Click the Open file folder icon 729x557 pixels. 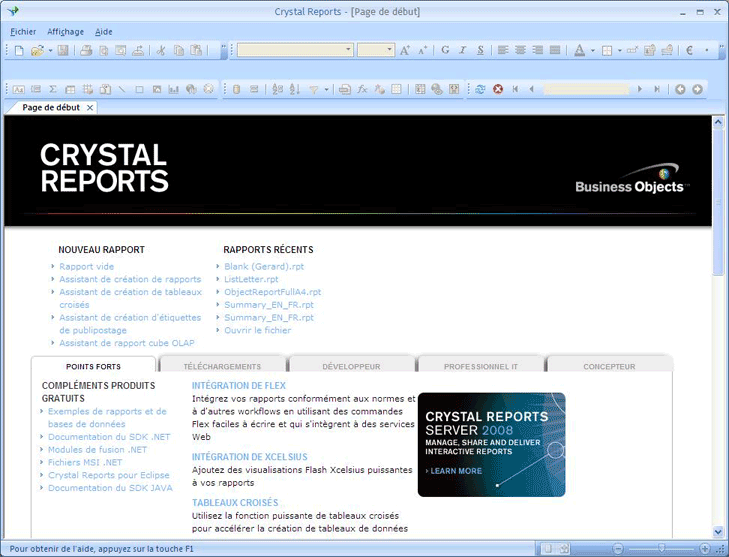37,51
